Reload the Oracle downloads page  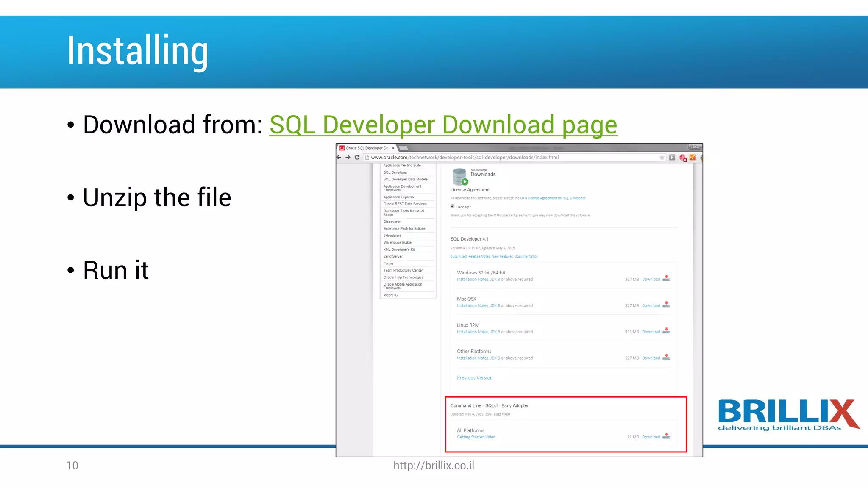tap(357, 157)
